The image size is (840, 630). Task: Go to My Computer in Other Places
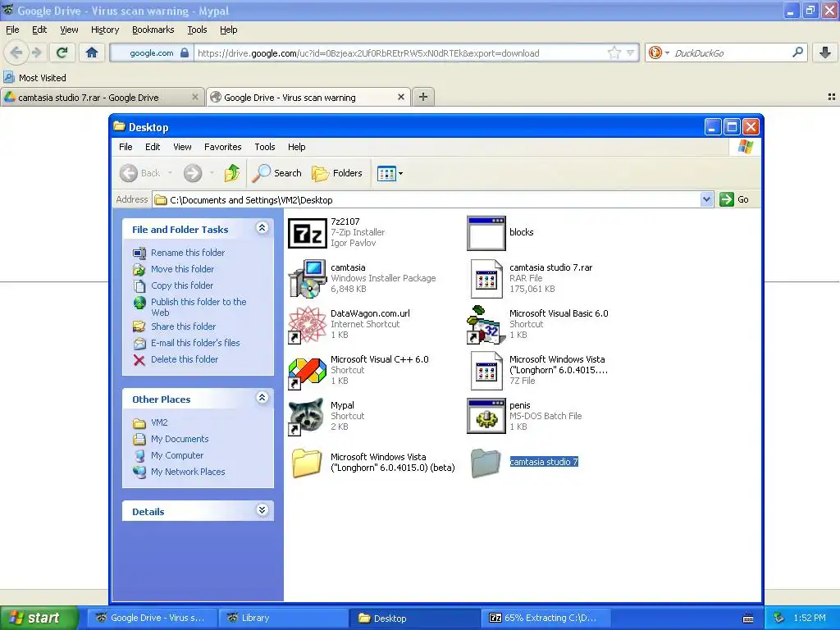tap(177, 455)
